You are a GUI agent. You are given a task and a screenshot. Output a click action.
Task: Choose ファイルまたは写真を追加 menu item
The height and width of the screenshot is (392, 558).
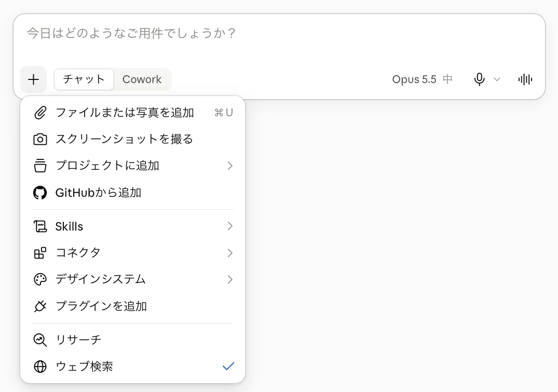click(x=132, y=113)
